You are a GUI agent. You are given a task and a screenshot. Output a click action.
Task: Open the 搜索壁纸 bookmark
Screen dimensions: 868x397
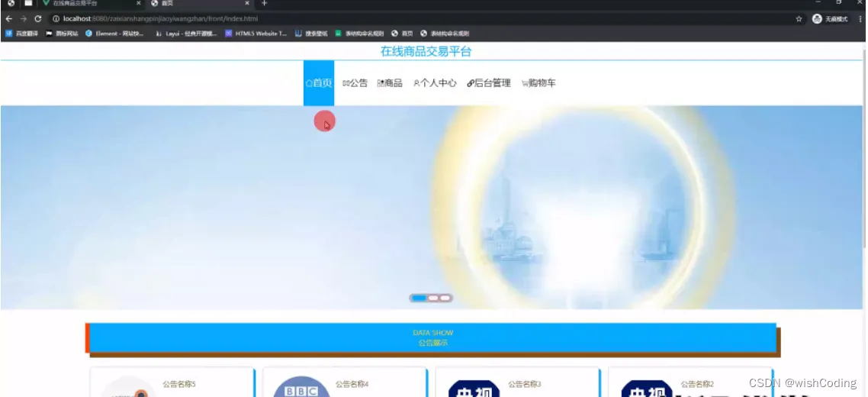(311, 34)
